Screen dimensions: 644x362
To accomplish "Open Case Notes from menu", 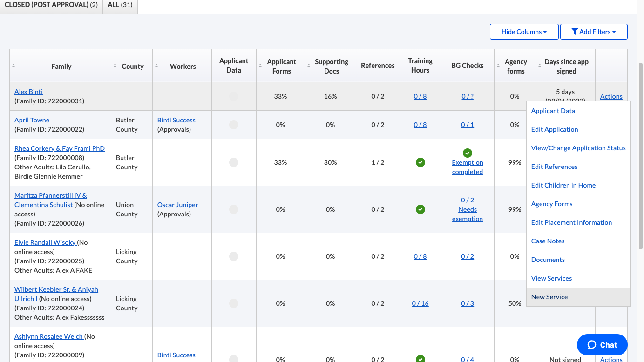I will pos(578,241).
